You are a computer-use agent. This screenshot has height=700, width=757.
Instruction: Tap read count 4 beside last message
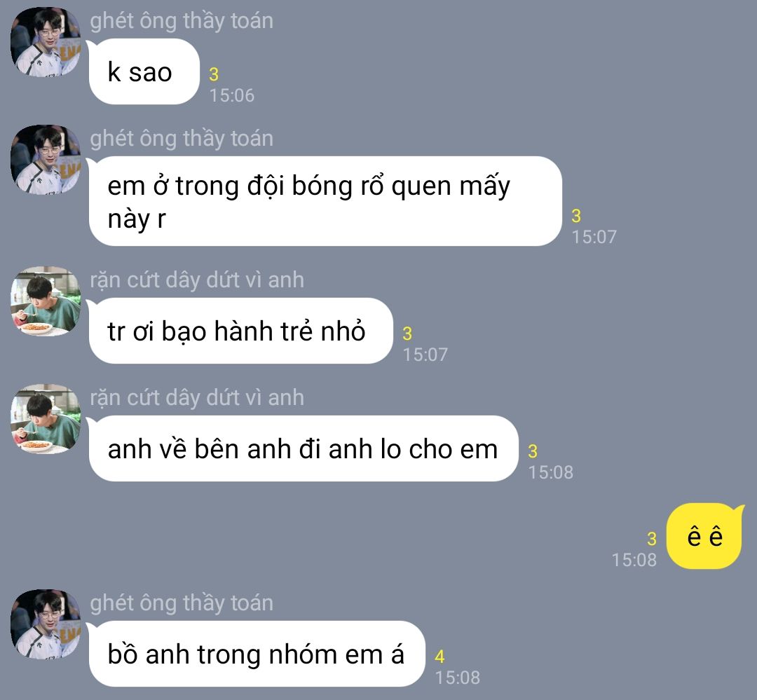coord(439,657)
